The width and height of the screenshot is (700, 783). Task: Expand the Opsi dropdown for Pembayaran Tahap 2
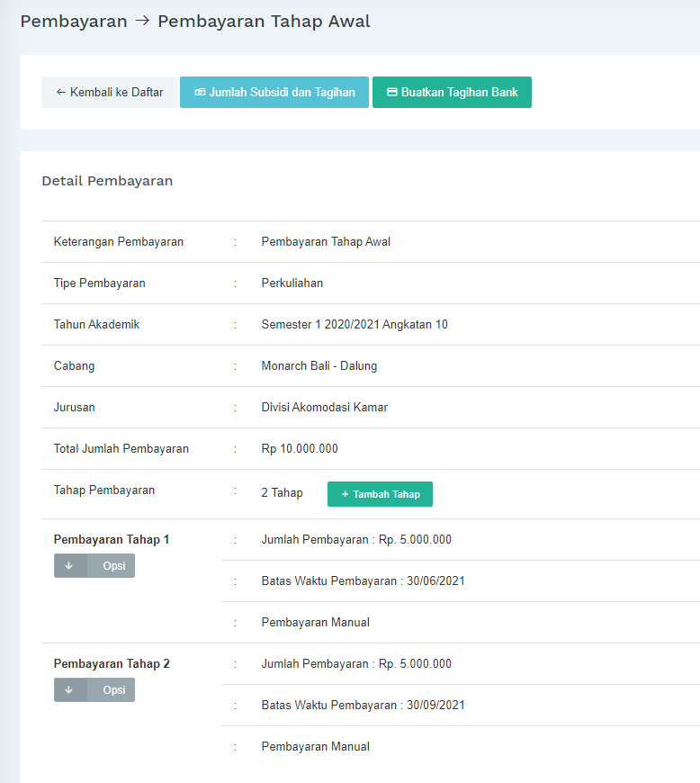[113, 690]
